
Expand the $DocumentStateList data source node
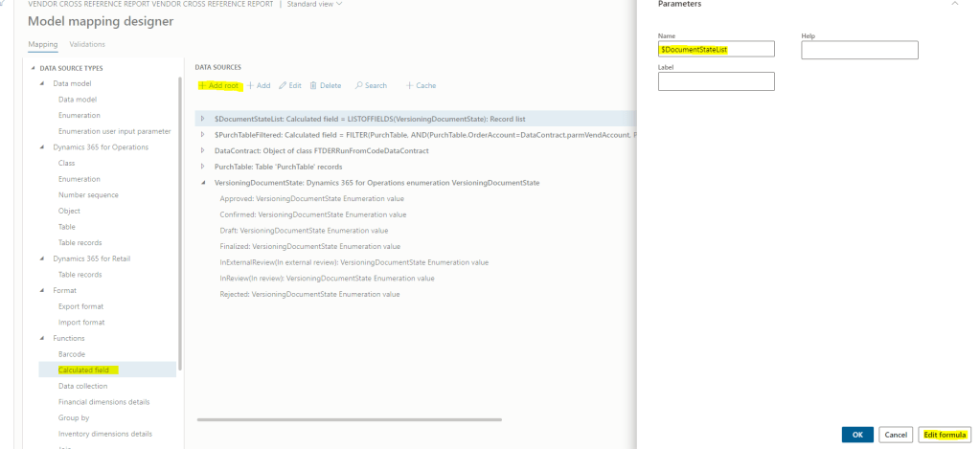(x=203, y=119)
